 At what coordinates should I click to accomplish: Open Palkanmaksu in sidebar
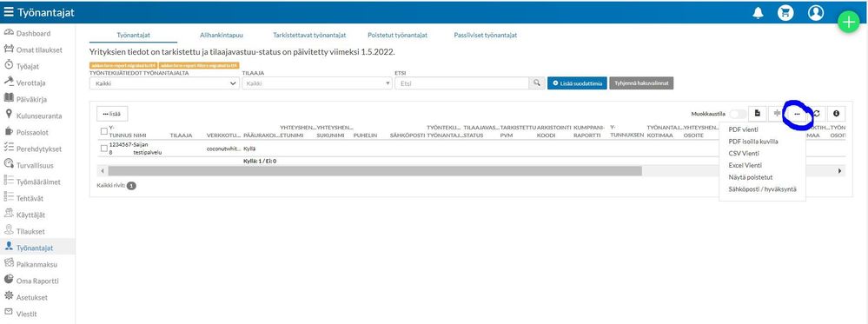tap(37, 264)
